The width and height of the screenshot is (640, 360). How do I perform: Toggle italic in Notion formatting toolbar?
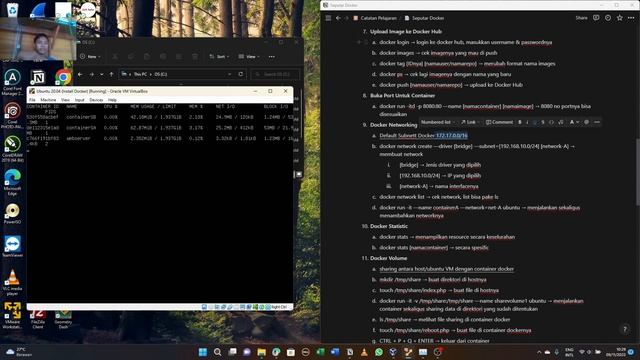tap(527, 122)
